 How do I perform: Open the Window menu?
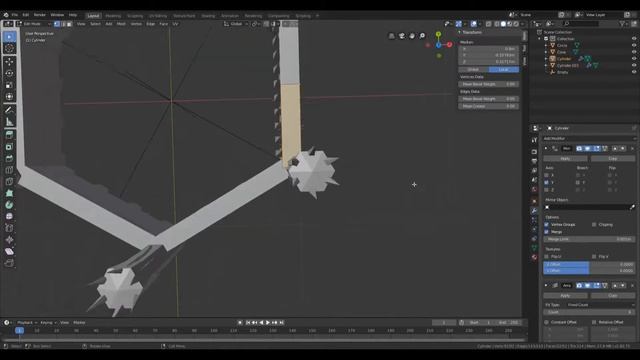coord(57,15)
